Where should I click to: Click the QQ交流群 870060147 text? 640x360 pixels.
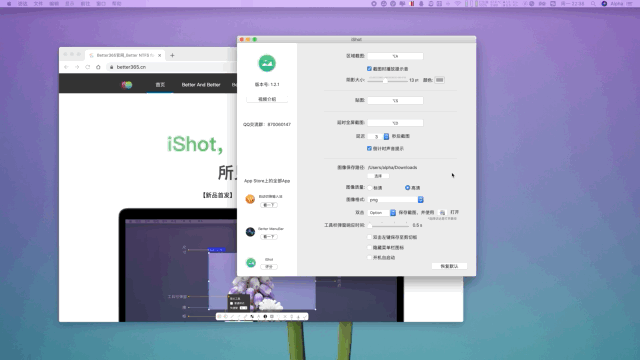tap(267, 124)
